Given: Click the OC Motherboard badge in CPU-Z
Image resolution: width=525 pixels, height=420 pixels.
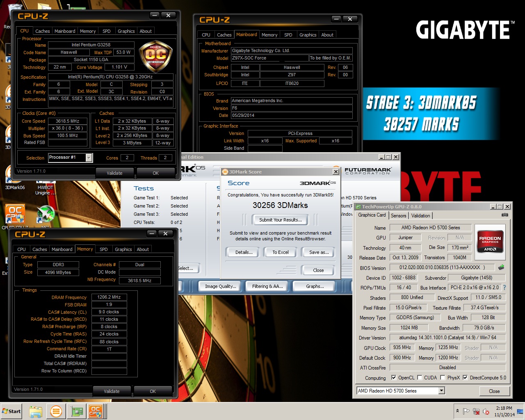Looking at the screenshot, I should 156,56.
